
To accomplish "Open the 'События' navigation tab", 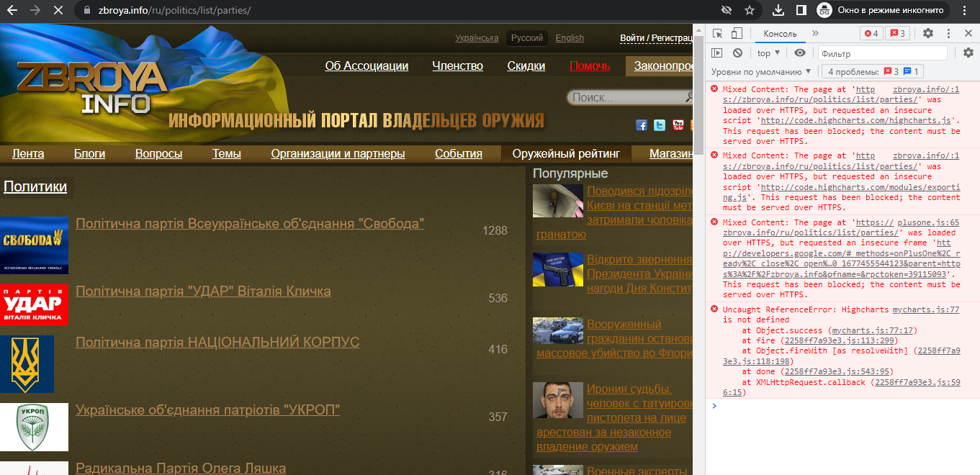I will coord(459,154).
